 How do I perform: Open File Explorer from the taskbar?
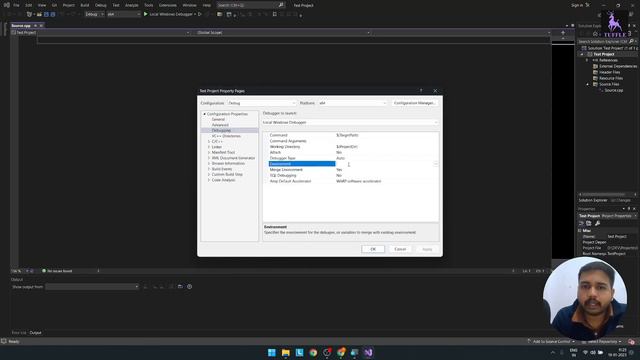(286, 353)
